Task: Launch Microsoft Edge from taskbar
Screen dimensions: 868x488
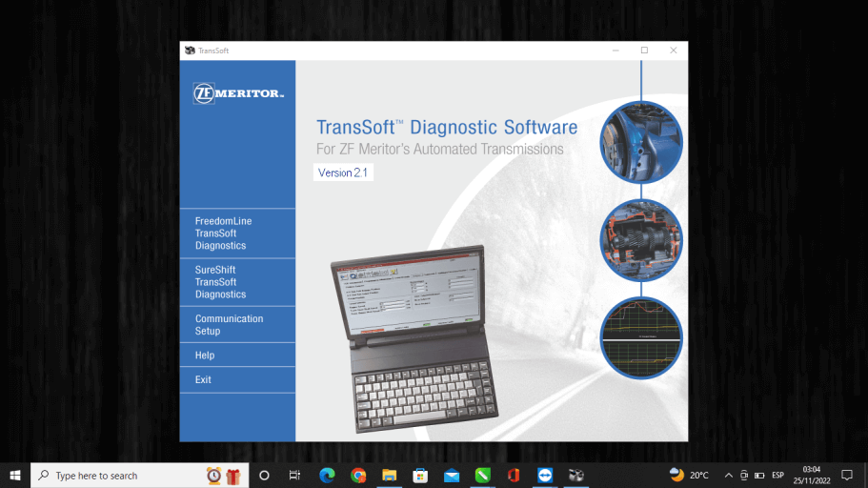Action: [327, 475]
